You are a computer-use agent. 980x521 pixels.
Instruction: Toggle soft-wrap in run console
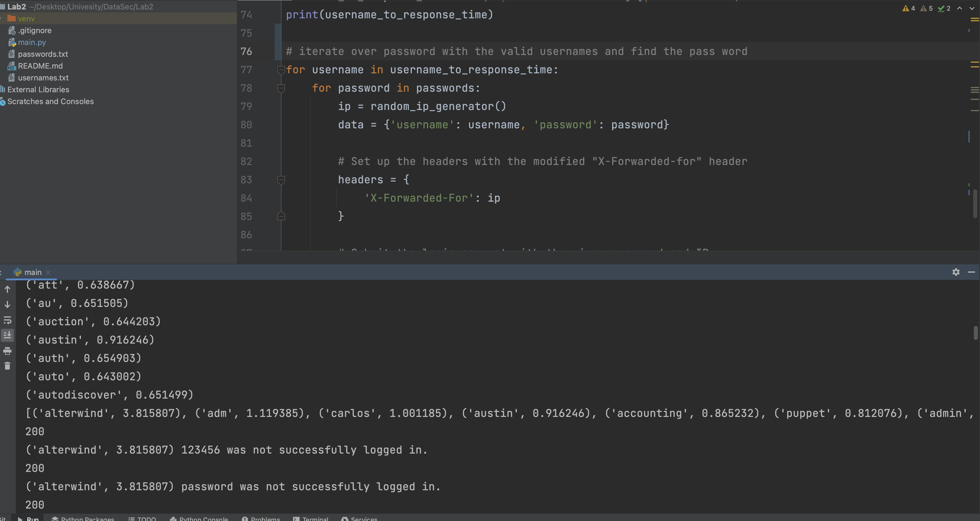(x=7, y=320)
